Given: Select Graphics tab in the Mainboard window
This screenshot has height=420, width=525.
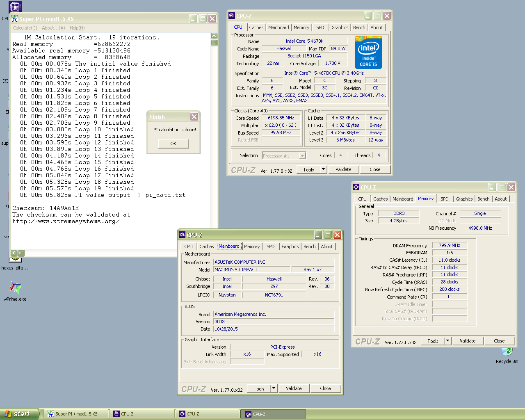Looking at the screenshot, I should pyautogui.click(x=290, y=247).
